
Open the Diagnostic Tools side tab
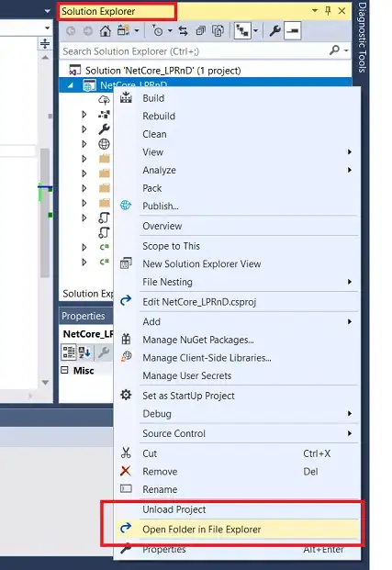point(362,37)
